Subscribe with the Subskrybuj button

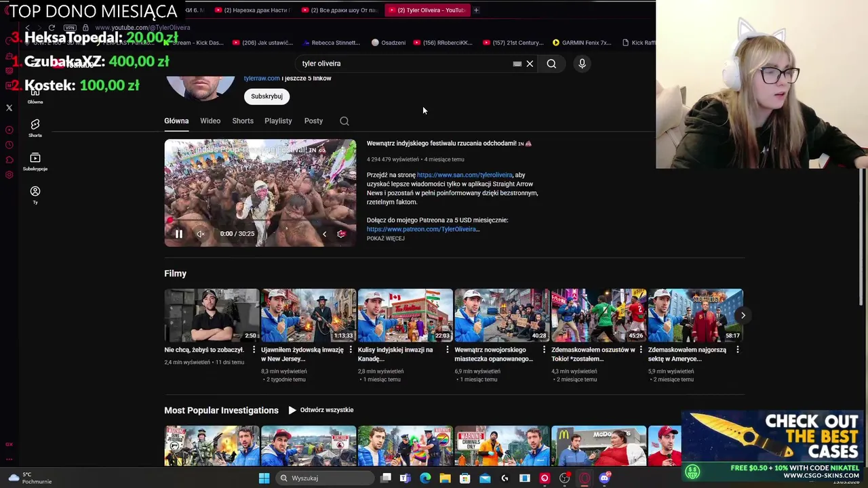coord(267,96)
